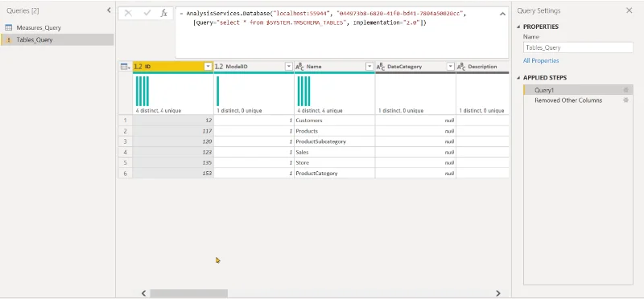This screenshot has width=644, height=299.
Task: Open settings gear for Removed Other Columns
Action: click(x=626, y=100)
